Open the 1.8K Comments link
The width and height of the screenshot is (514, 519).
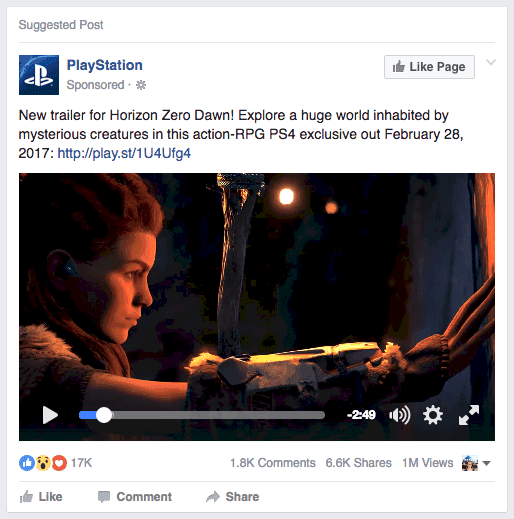273,463
